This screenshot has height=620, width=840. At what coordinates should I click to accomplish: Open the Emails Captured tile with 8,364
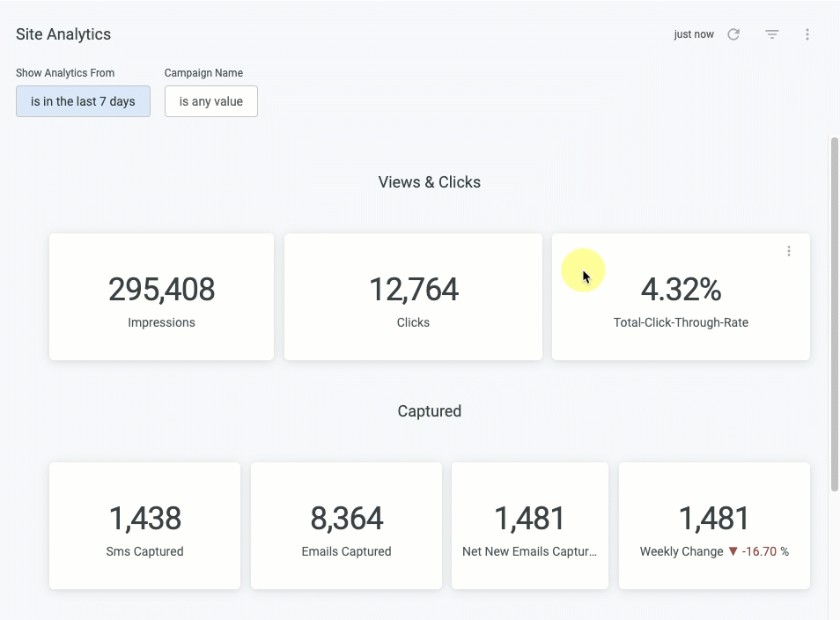(x=346, y=526)
